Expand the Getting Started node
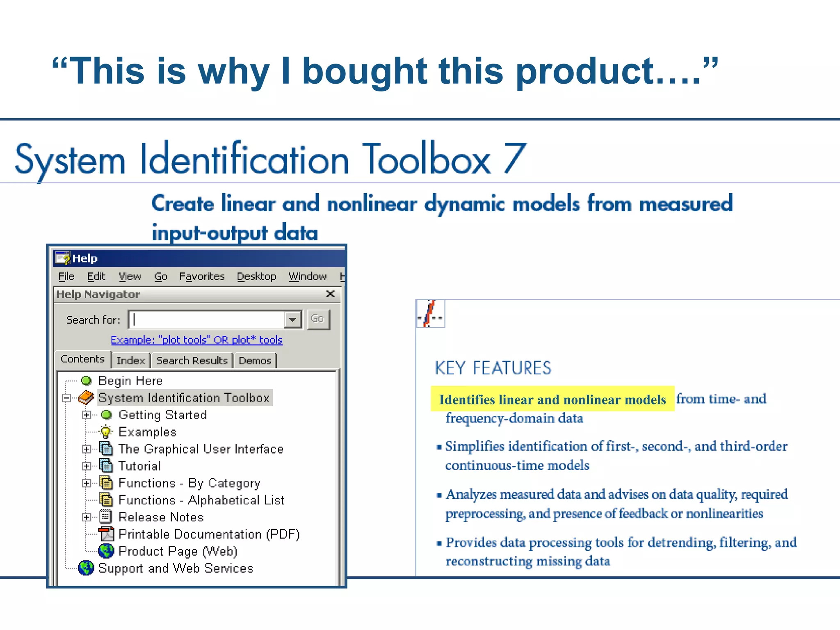This screenshot has height=630, width=840. pyautogui.click(x=87, y=415)
